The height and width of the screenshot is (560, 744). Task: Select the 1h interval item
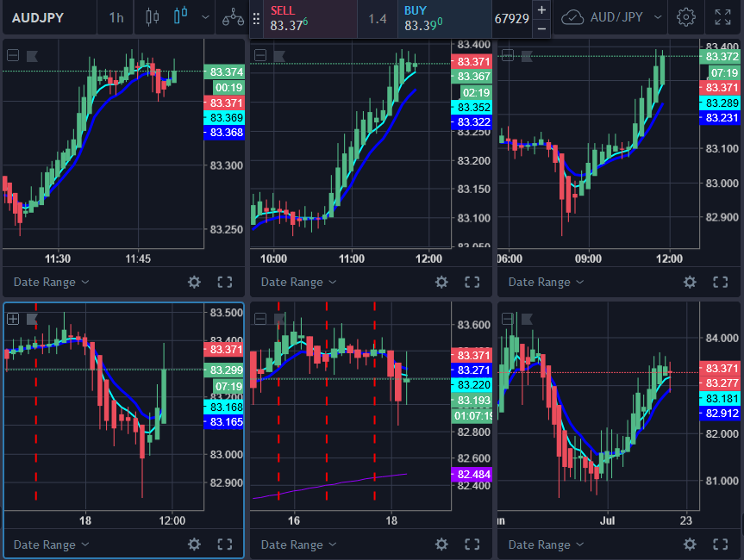point(116,17)
